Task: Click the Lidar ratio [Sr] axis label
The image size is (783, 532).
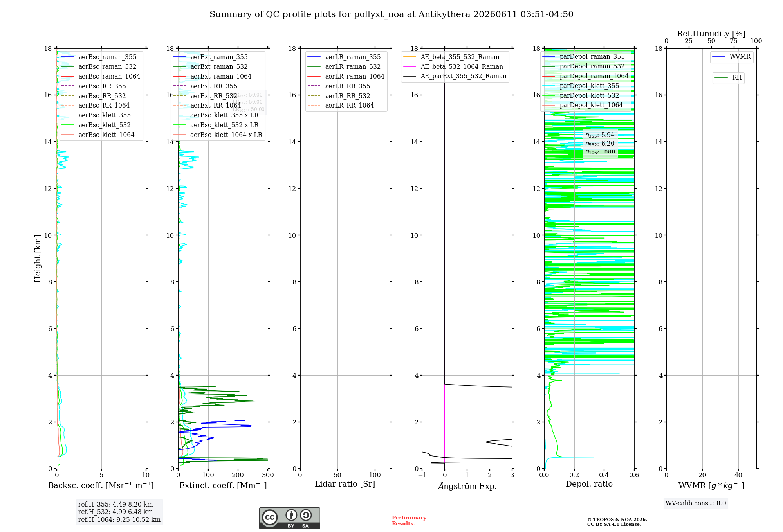Action: click(x=345, y=484)
